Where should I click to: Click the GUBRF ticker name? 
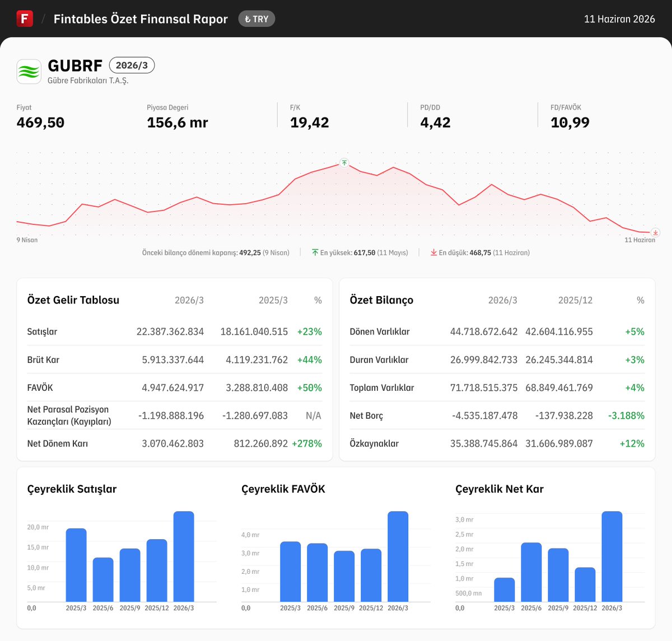point(75,65)
